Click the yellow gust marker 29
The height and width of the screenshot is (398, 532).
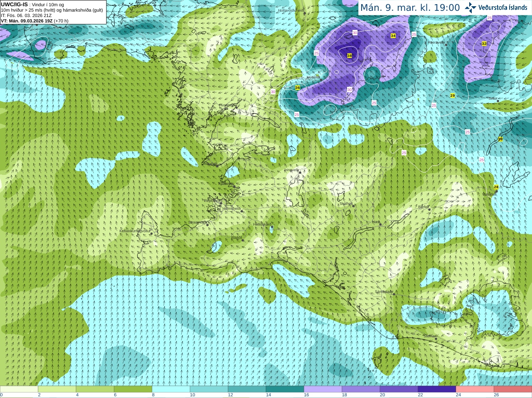pos(453,96)
